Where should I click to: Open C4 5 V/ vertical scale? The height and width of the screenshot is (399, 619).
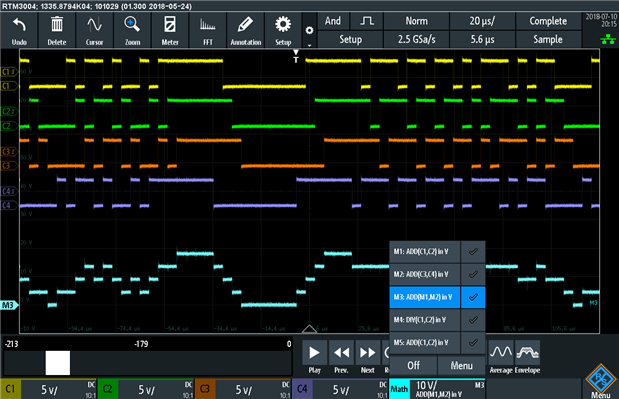click(351, 389)
